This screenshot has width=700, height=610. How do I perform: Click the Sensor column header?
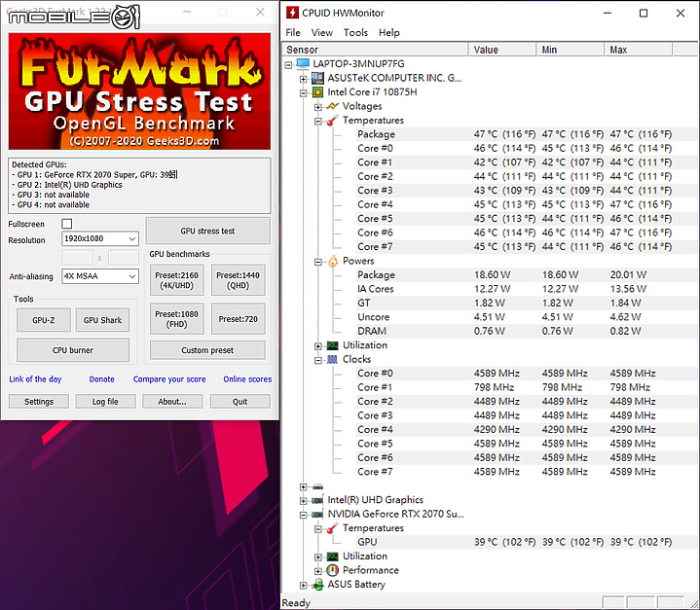tap(375, 50)
